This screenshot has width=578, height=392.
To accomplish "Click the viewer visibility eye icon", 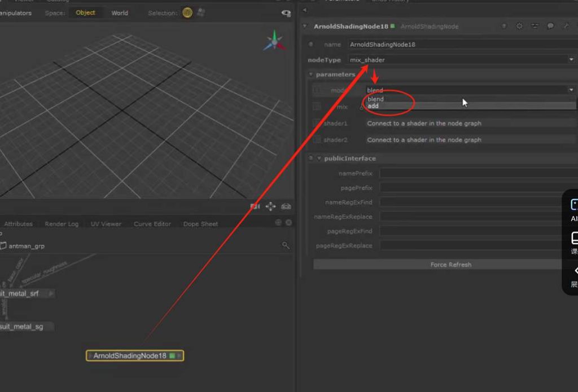I will [x=286, y=13].
